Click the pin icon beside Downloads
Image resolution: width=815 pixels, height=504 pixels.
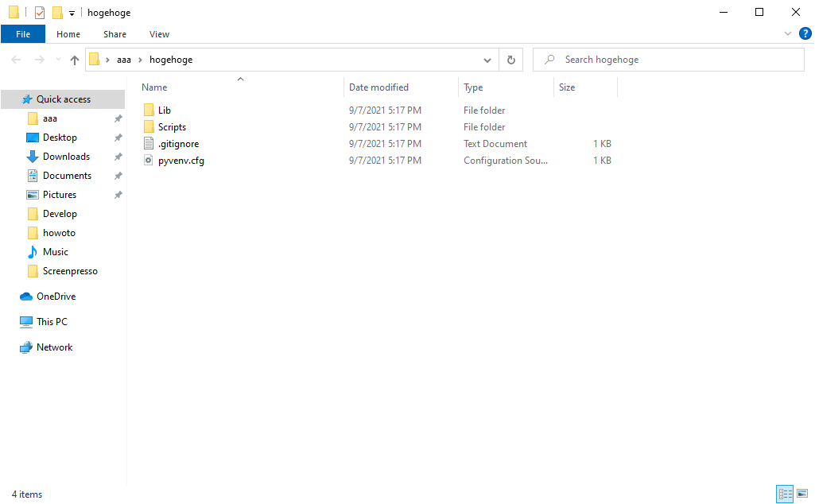pos(118,157)
